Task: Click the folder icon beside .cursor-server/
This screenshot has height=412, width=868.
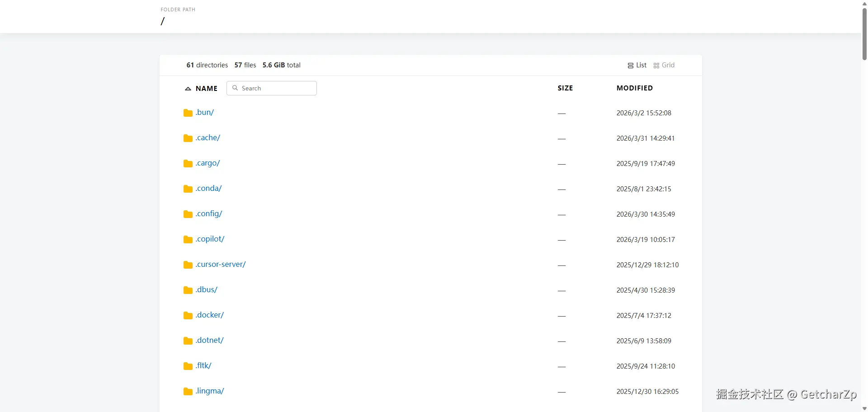Action: 188,265
